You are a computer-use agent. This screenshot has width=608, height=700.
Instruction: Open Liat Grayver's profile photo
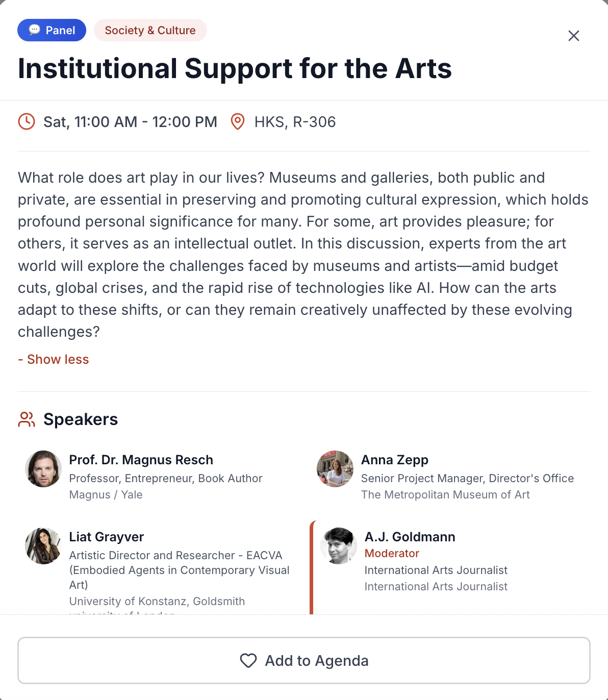[x=43, y=546]
